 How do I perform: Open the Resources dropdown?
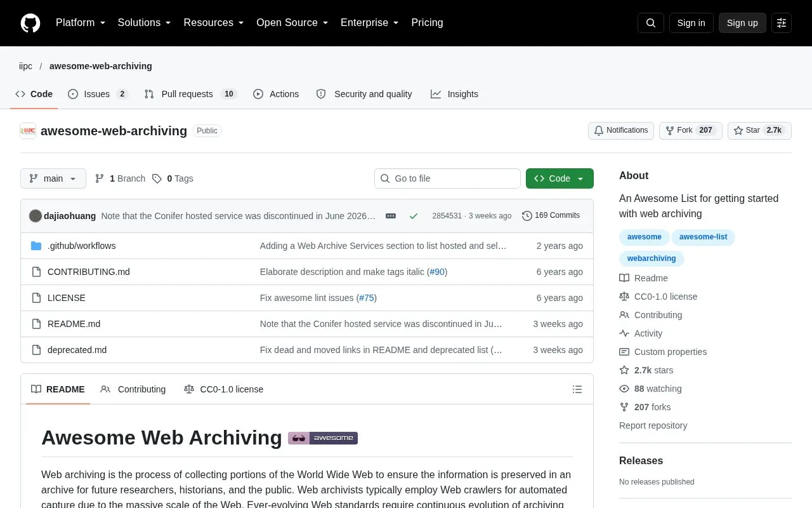[x=214, y=23]
